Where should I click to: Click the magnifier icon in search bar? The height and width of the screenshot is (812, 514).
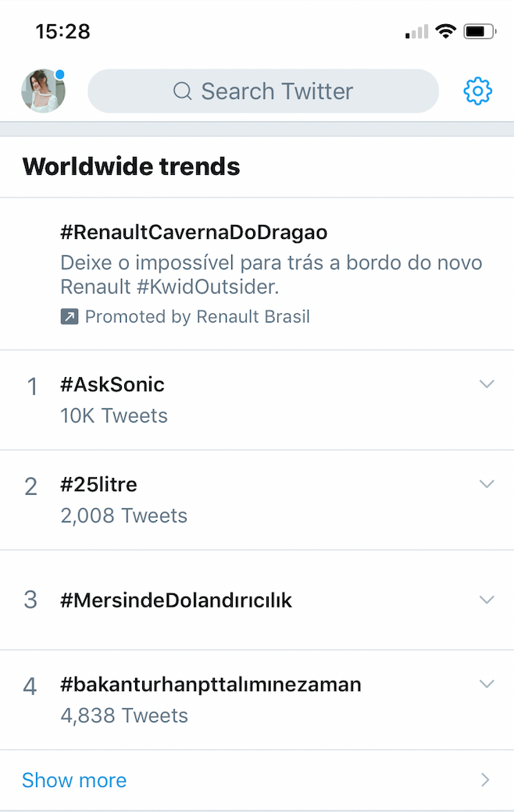coord(183,91)
